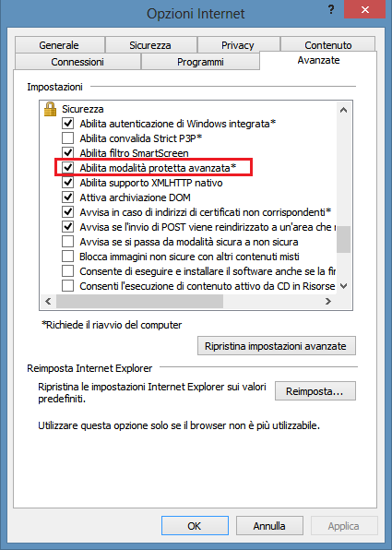Screen dimensions: 392x550
Task: Click the vertical scrollbar thumb
Action: point(344,239)
